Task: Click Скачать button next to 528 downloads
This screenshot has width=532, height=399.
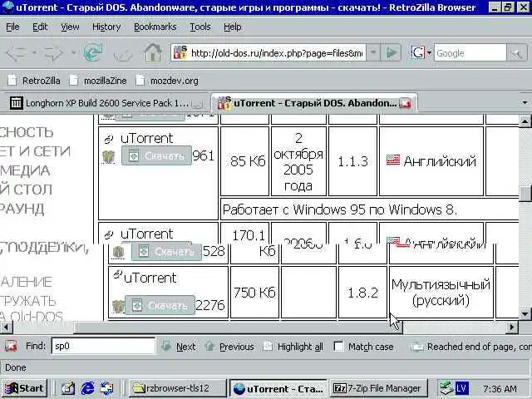Action: [x=166, y=252]
